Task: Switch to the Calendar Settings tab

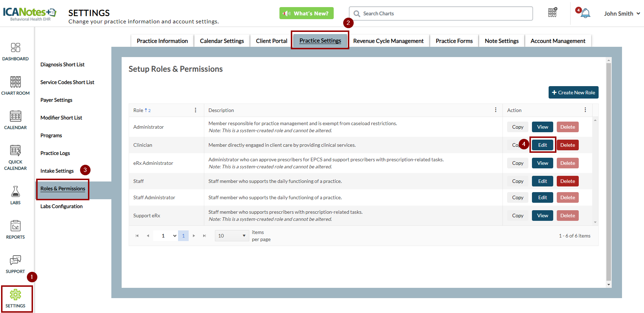Action: pyautogui.click(x=222, y=41)
